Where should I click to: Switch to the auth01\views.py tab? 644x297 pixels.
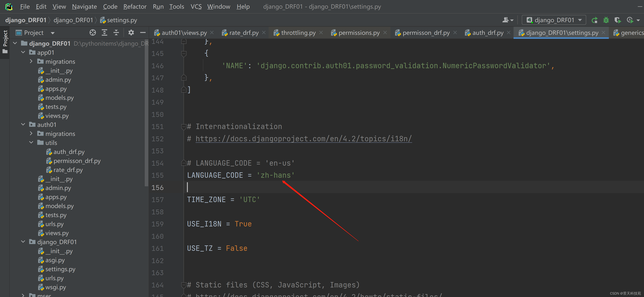[184, 32]
